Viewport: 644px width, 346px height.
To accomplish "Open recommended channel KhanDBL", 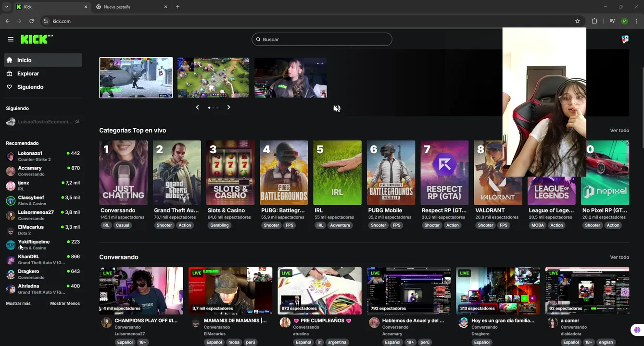I will [43, 259].
